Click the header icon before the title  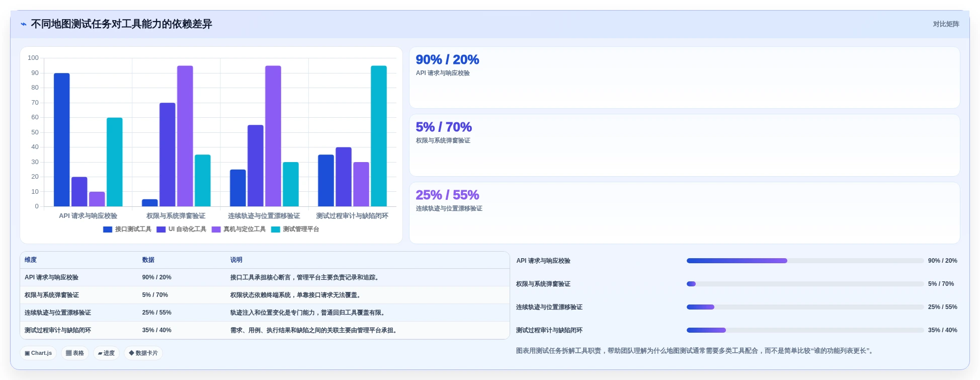tap(24, 24)
